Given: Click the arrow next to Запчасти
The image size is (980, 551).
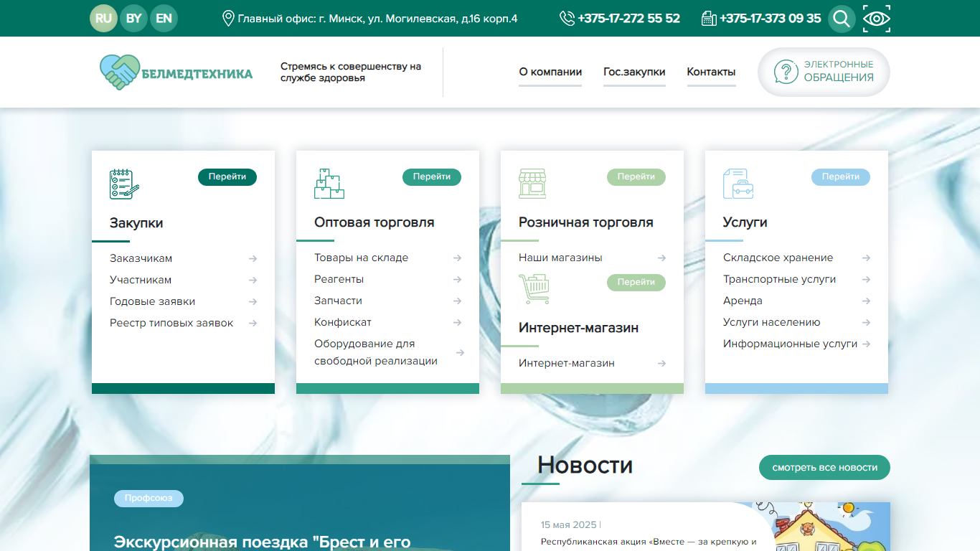Looking at the screenshot, I should 458,301.
